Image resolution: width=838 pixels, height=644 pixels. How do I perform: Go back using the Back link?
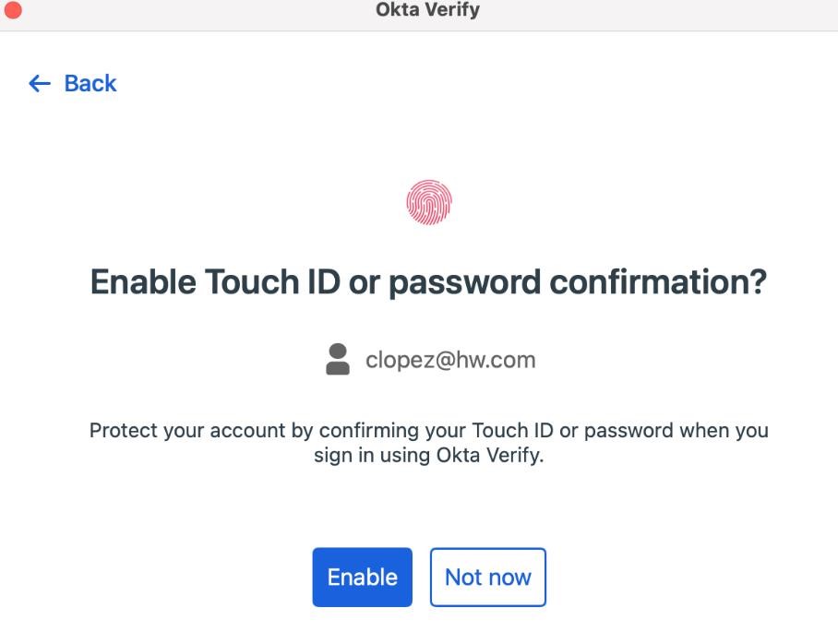point(90,84)
